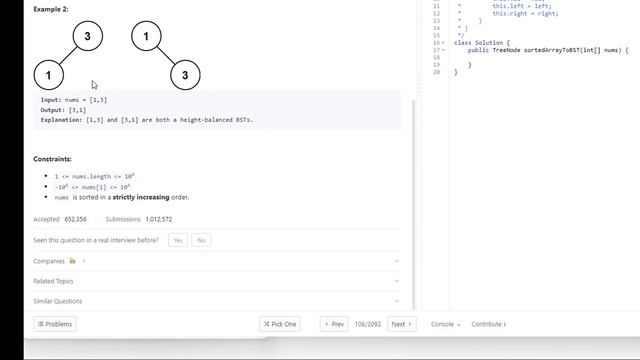The width and height of the screenshot is (640, 360).
Task: Click the 'Constraints:' heading
Action: click(x=52, y=159)
